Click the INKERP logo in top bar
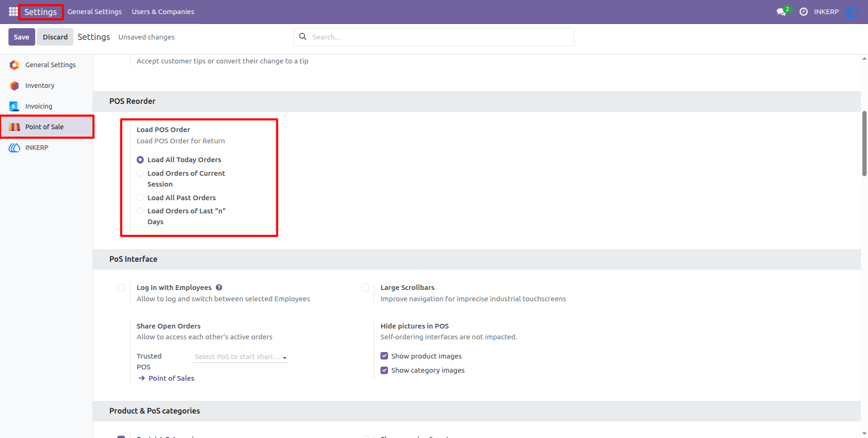 pos(852,12)
